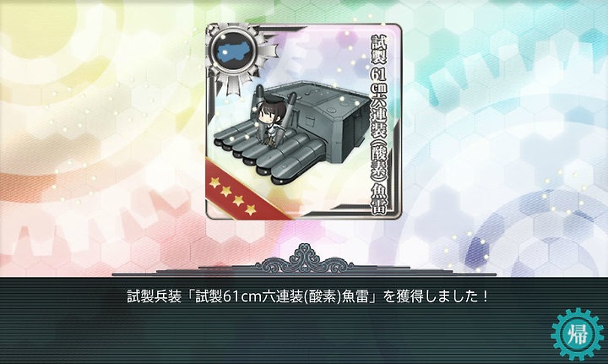Click the first gold star on the ribbon

click(214, 183)
